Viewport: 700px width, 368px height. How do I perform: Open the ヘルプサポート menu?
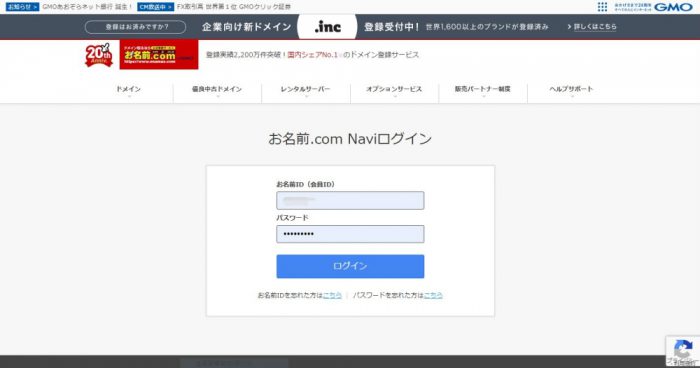[571, 89]
